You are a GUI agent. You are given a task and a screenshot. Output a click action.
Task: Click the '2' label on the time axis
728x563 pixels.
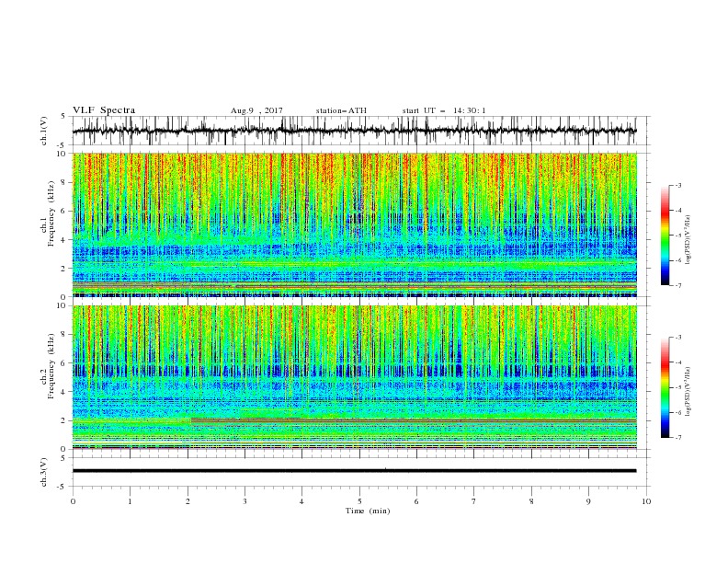coord(188,501)
